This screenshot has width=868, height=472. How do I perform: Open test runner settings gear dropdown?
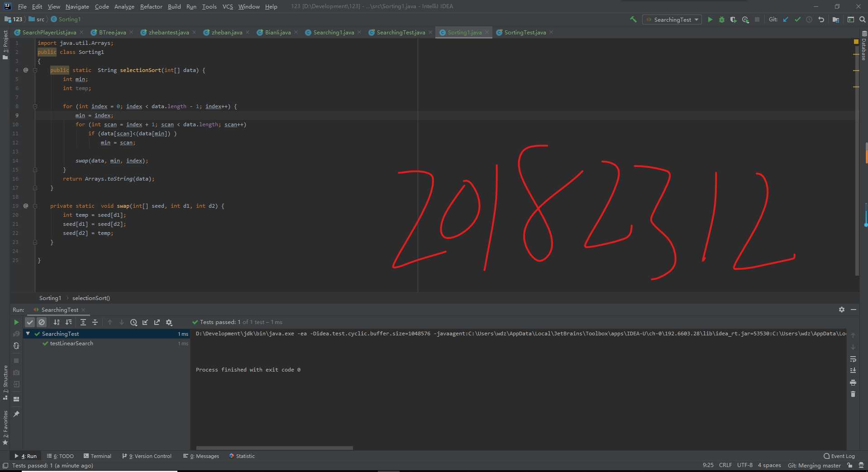(169, 322)
